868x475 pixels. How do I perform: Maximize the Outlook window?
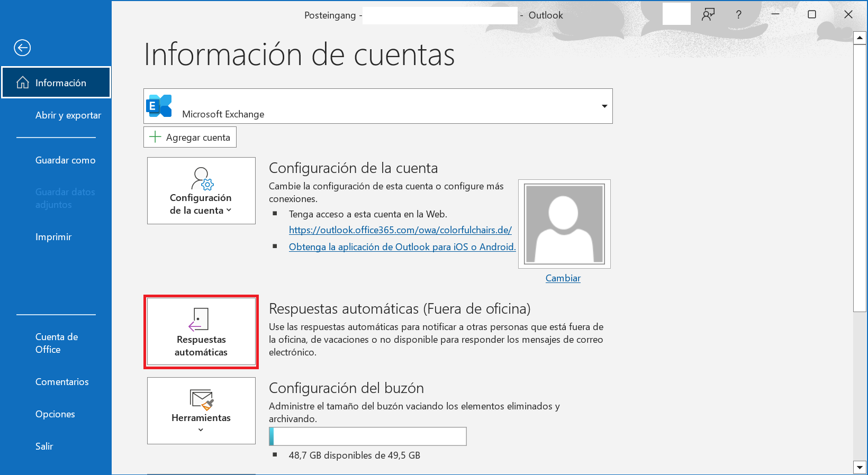point(812,14)
